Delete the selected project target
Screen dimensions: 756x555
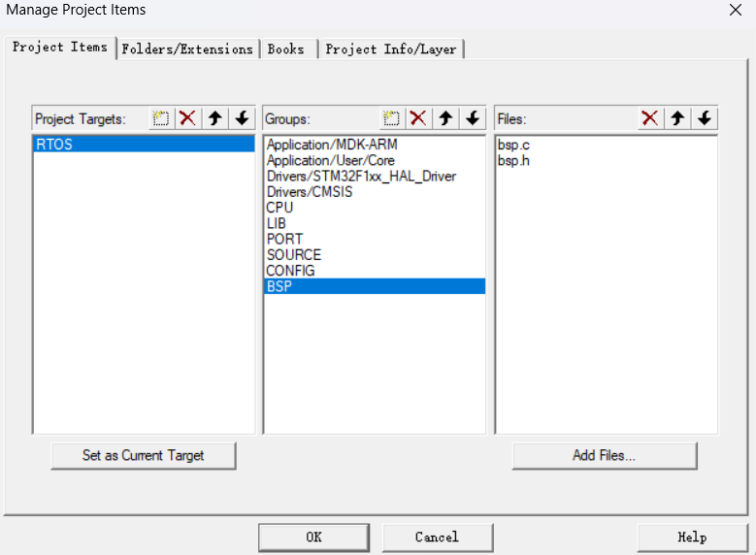point(187,118)
